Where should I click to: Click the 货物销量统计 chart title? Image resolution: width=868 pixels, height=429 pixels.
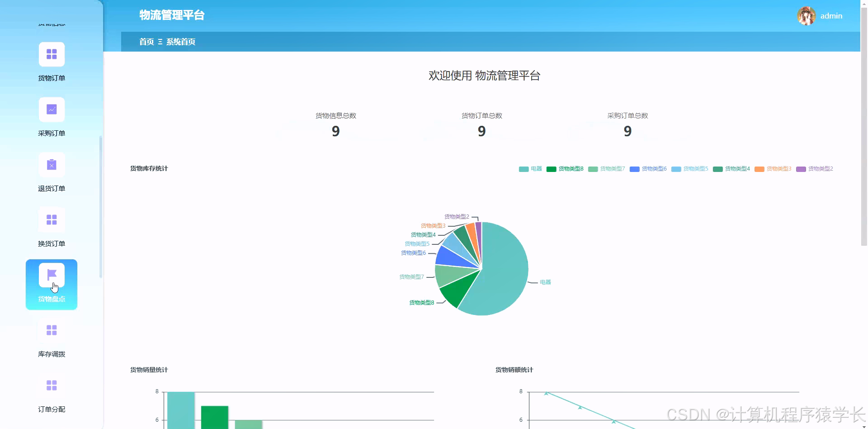tap(149, 370)
